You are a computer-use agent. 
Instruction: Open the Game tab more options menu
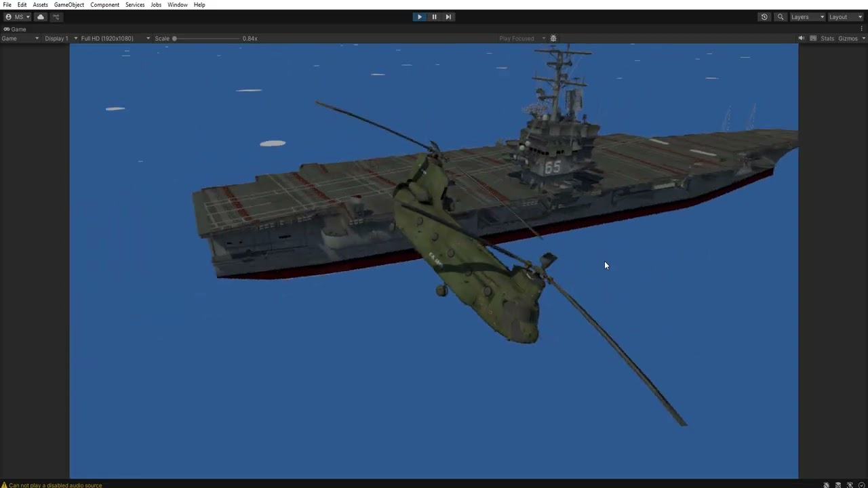click(863, 29)
